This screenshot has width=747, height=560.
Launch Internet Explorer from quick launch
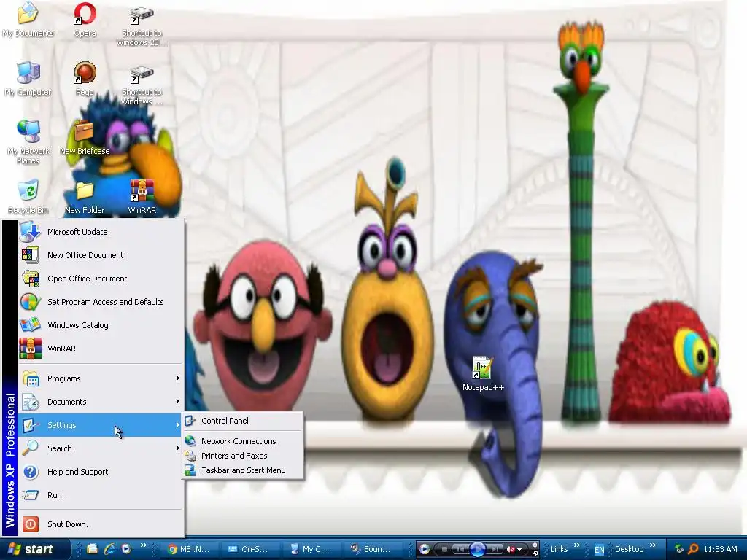[x=109, y=549]
